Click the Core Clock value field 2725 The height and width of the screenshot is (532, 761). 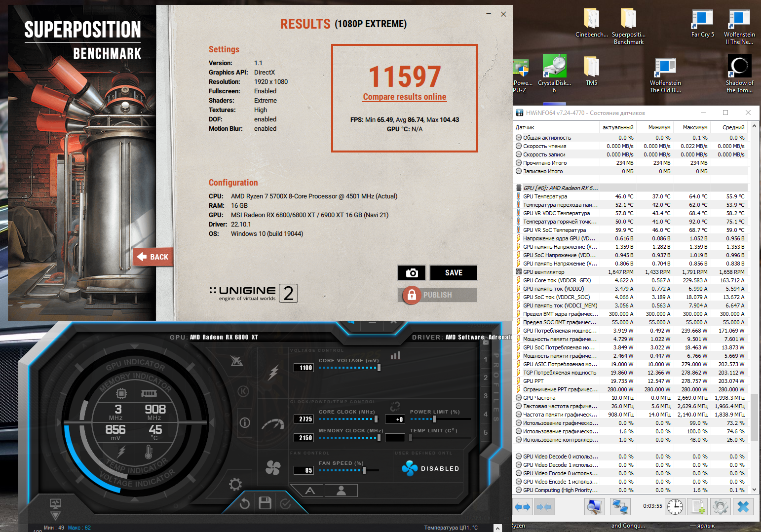click(304, 419)
